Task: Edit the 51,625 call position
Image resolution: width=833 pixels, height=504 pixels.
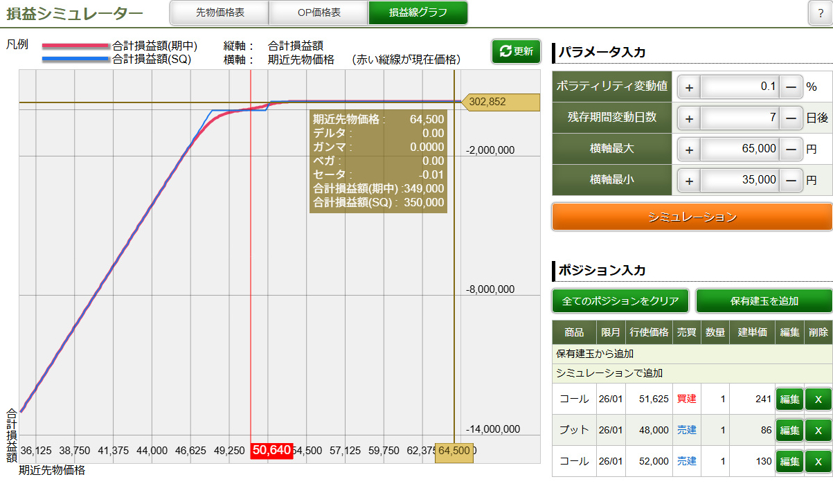Action: pos(789,399)
